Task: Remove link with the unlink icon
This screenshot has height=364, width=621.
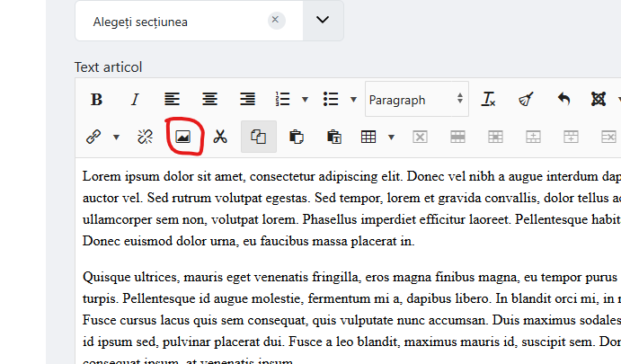Action: click(146, 137)
